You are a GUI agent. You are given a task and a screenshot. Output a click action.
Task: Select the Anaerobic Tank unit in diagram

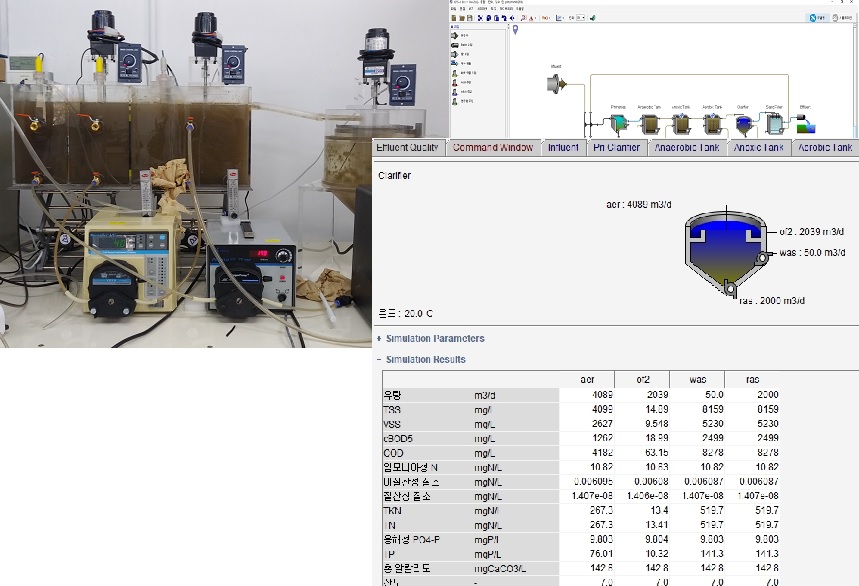(x=649, y=124)
